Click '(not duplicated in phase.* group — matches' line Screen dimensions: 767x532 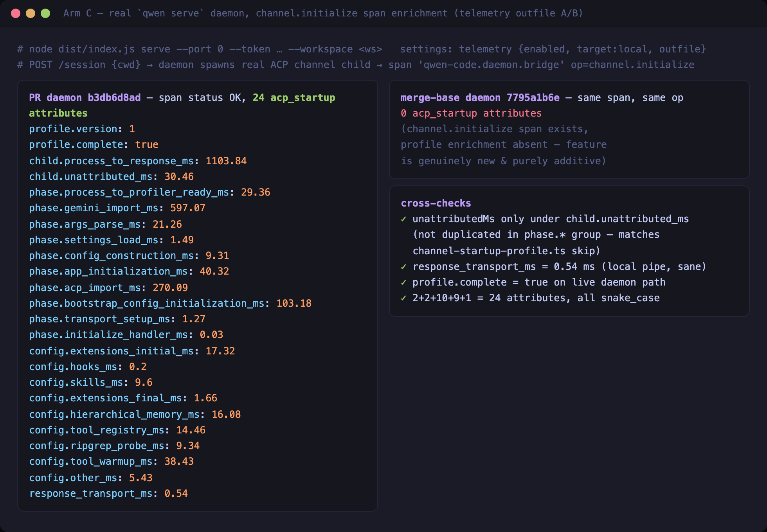click(536, 235)
